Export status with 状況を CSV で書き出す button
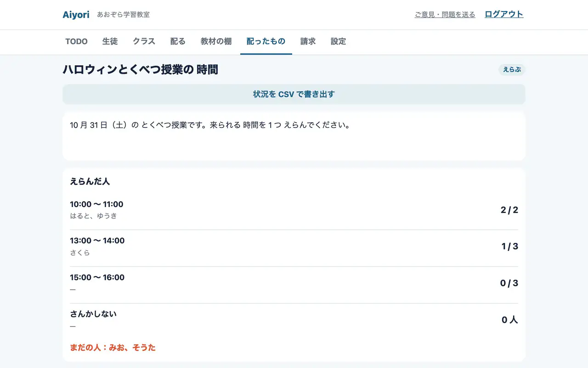This screenshot has width=588, height=368. (294, 94)
